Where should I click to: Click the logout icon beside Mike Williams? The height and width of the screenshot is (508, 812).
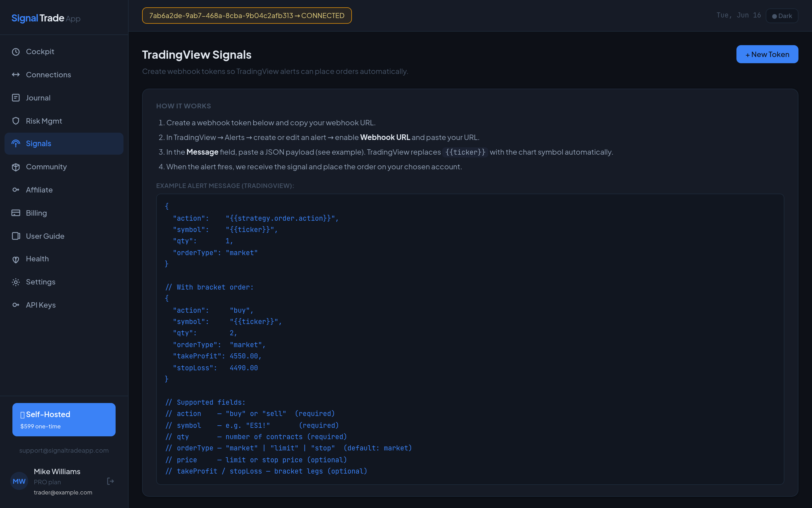click(x=111, y=481)
